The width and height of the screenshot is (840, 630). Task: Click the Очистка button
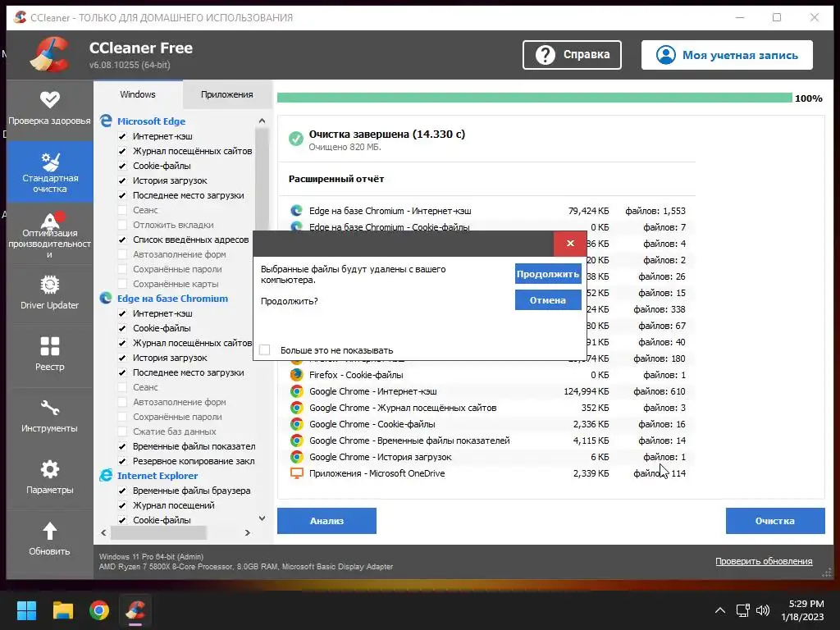(775, 521)
